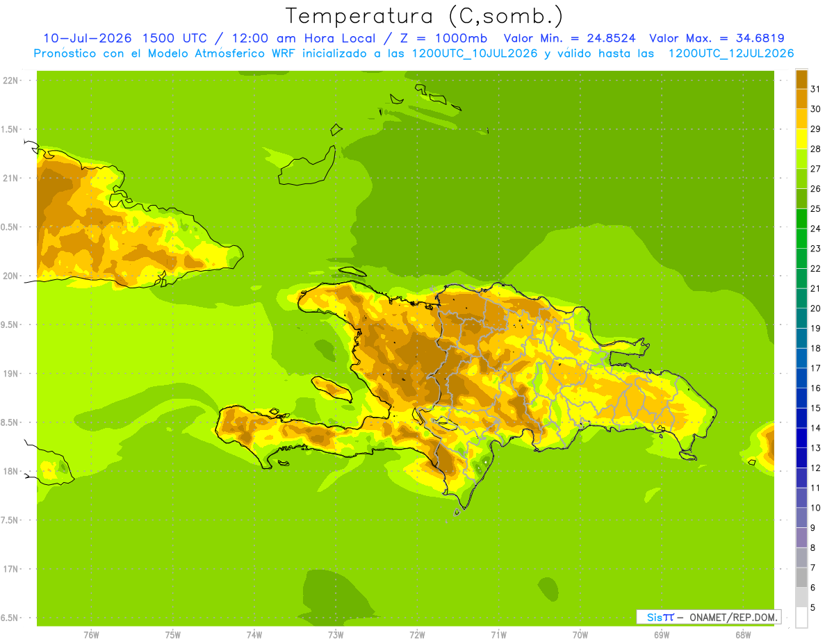This screenshot has height=644, width=834.
Task: Click the '10-Jul-2026 1500 UTC' timestamp text
Action: click(x=124, y=38)
